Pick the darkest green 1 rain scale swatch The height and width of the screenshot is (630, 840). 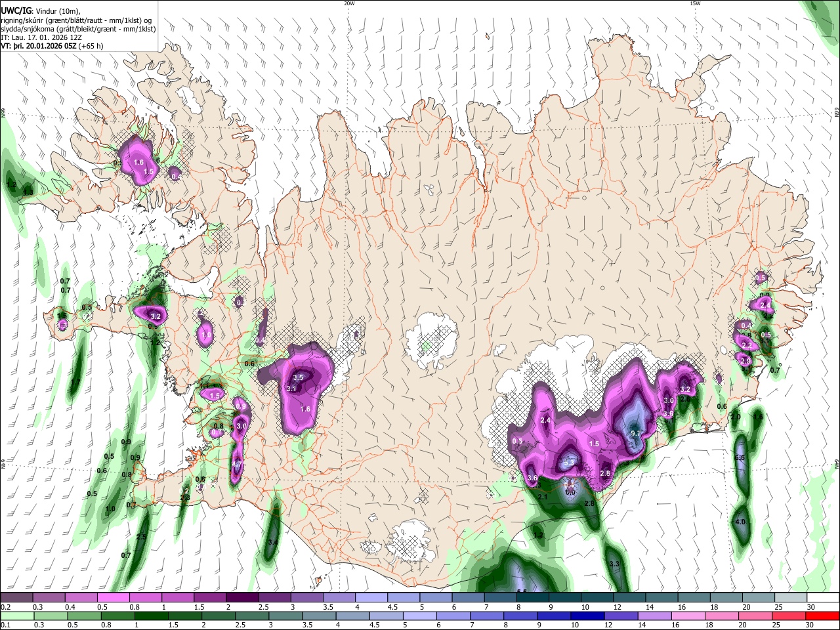point(152,616)
